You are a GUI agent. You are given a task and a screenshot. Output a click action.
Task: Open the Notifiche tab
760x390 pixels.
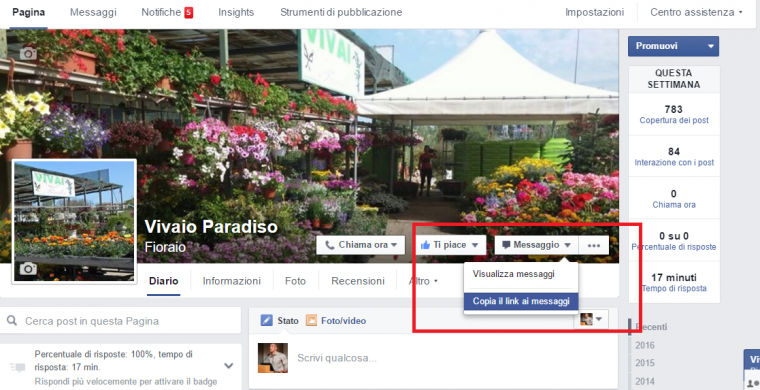click(161, 13)
